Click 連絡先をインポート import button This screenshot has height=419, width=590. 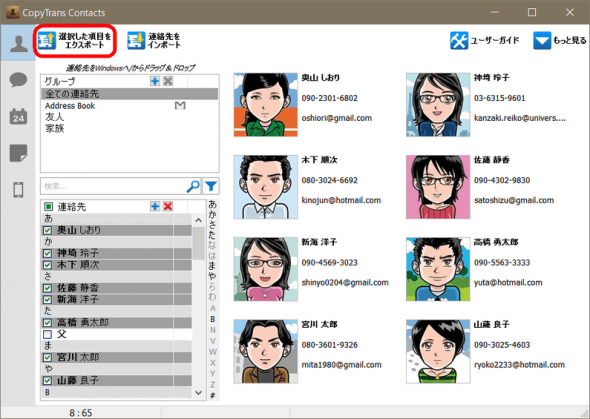pos(154,41)
